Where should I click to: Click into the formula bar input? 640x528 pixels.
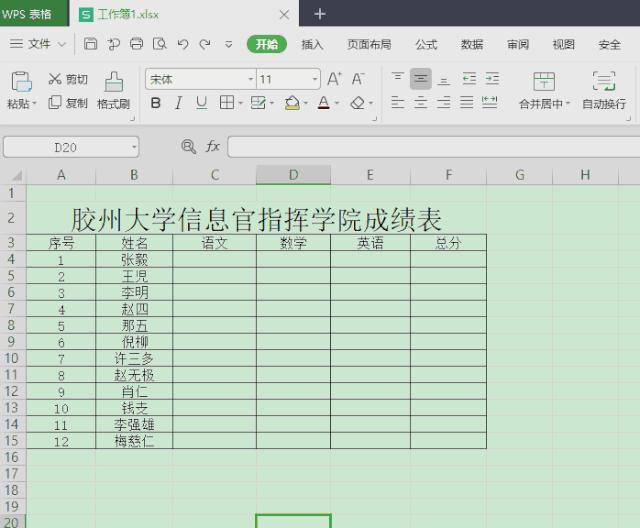tap(433, 146)
